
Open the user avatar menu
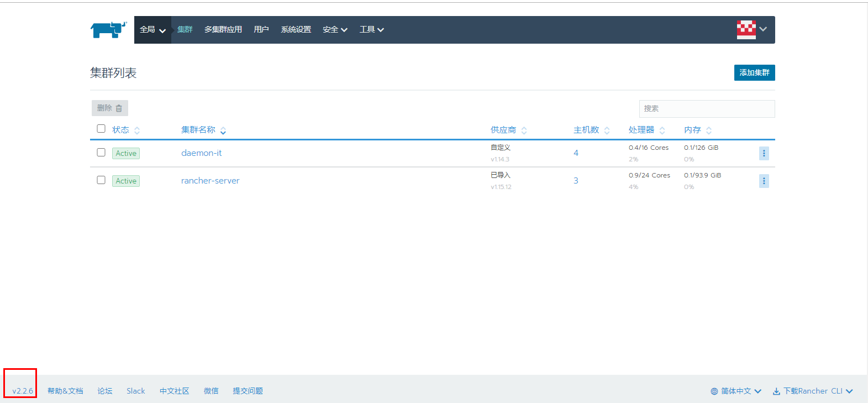pos(751,30)
